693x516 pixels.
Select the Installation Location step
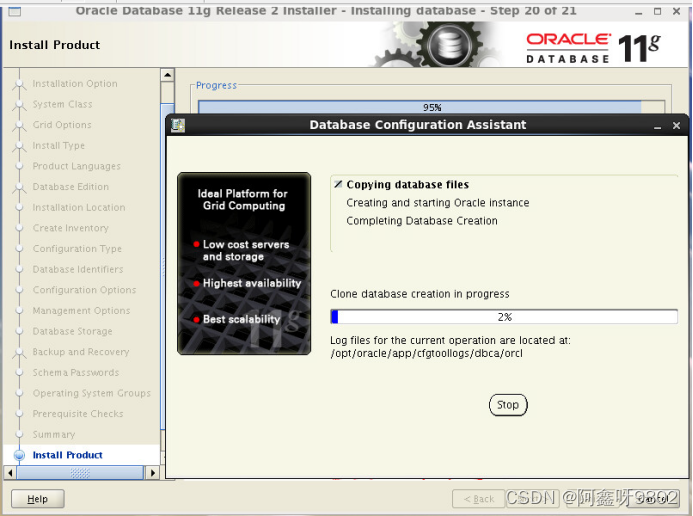pyautogui.click(x=79, y=207)
